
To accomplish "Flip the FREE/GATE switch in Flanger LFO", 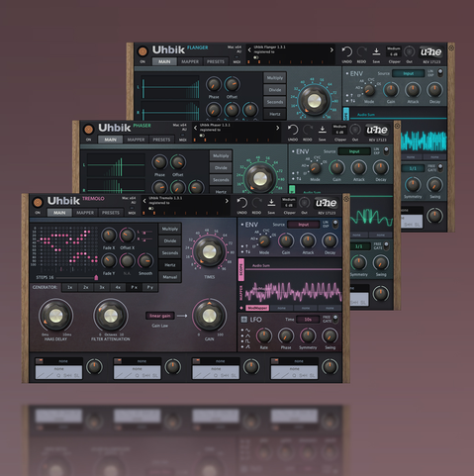I will [440, 167].
